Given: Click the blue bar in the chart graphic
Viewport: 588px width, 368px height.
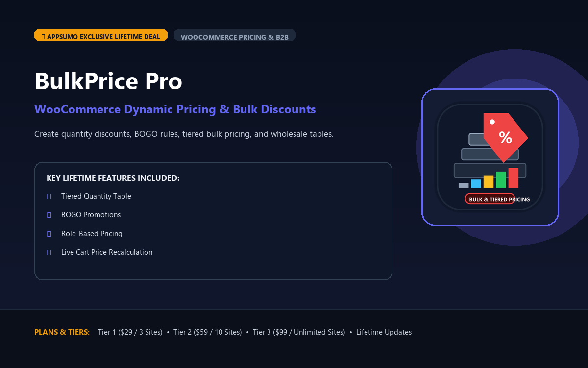Looking at the screenshot, I should (476, 184).
